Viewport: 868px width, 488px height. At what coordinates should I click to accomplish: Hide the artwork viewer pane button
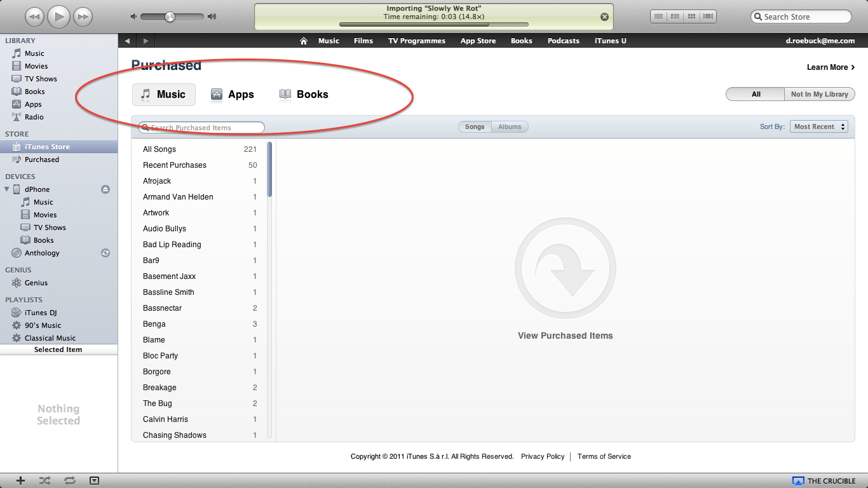94,480
